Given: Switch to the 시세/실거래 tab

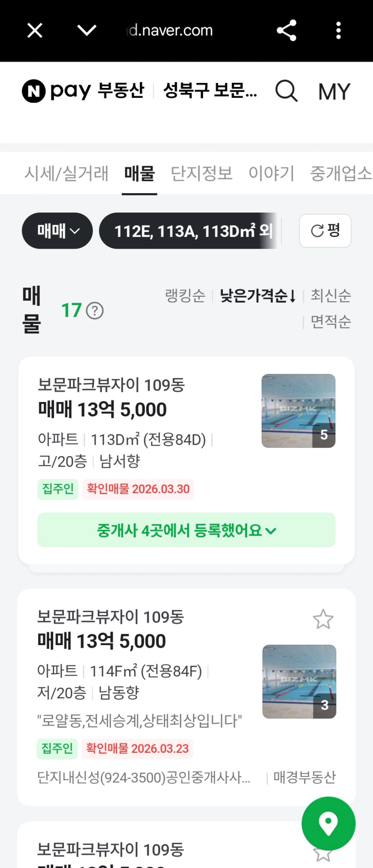Looking at the screenshot, I should pos(66,173).
